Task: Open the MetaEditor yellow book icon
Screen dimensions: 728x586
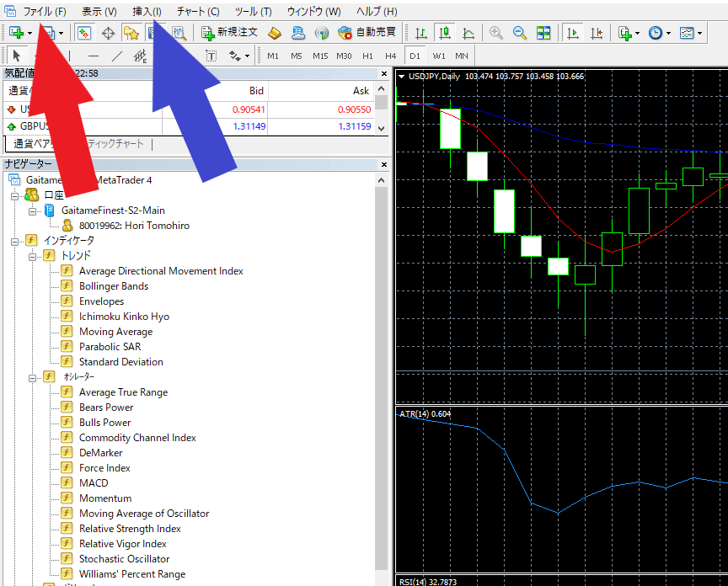Action: [x=275, y=33]
